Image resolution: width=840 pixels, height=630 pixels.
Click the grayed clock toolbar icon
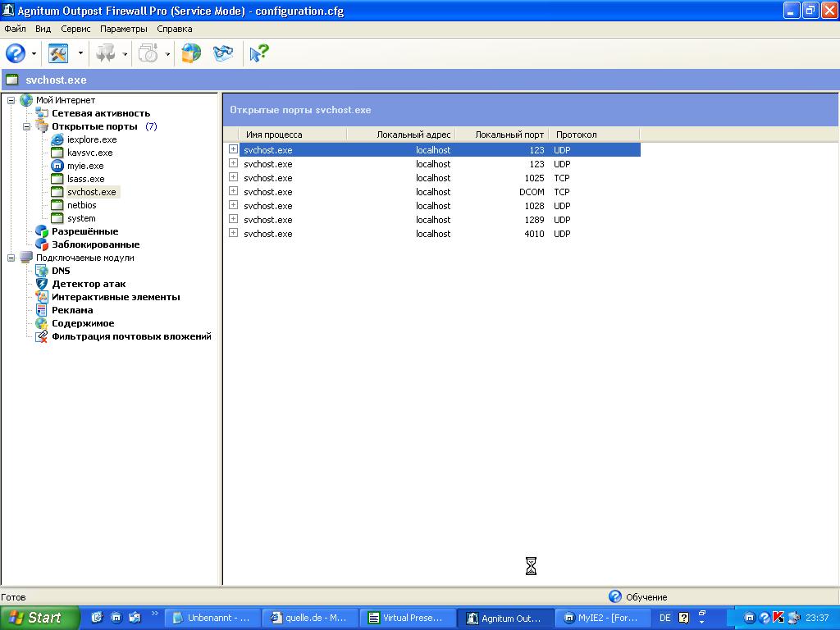(148, 53)
